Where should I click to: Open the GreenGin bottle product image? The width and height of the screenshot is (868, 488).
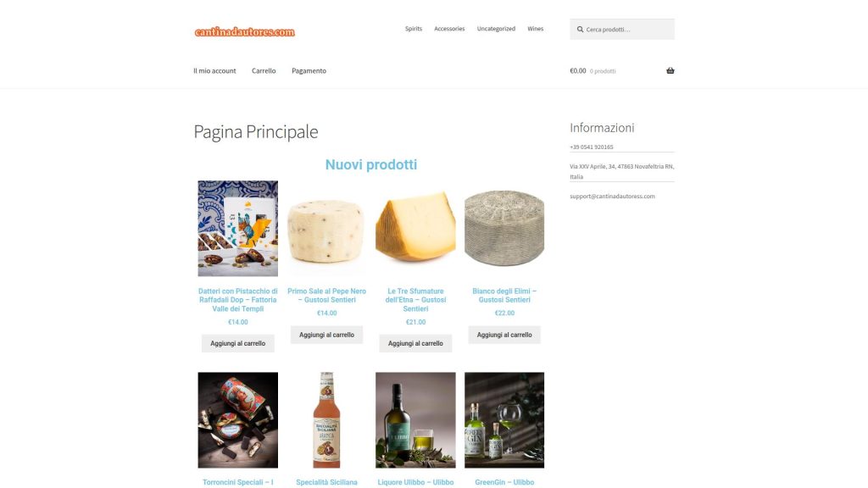(504, 420)
